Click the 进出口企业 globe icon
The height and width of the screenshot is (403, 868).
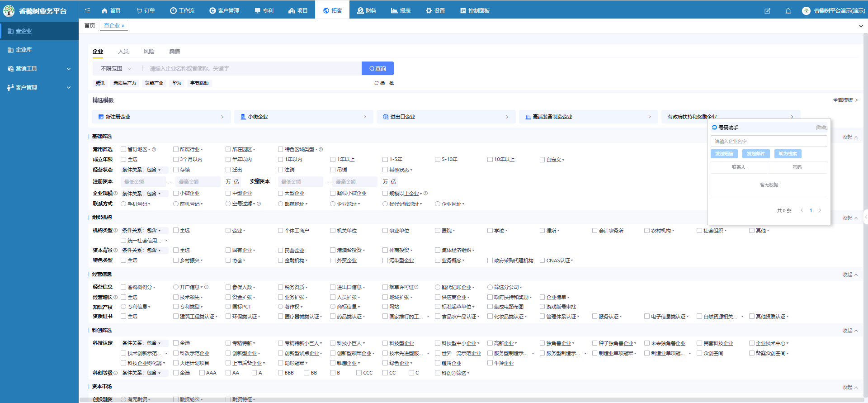tap(386, 117)
